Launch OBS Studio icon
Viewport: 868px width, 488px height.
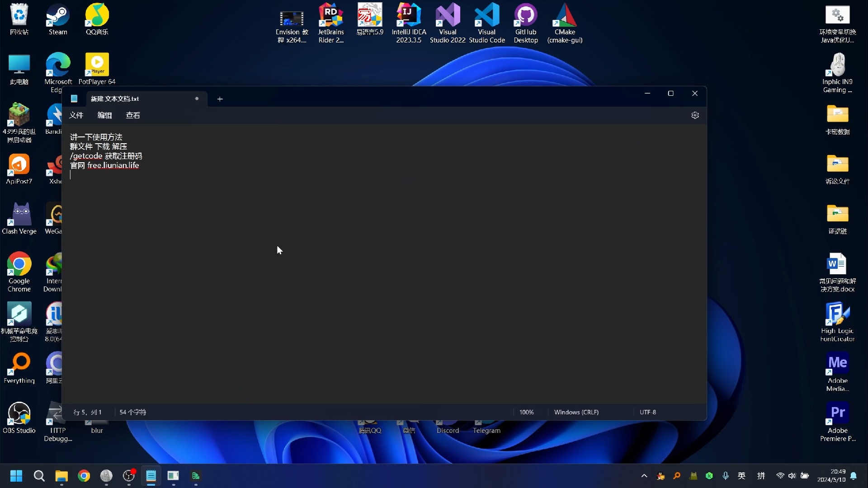pyautogui.click(x=19, y=413)
